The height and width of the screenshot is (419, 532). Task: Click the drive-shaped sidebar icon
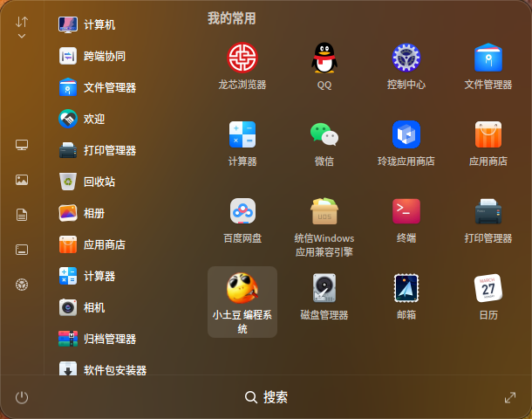(x=22, y=250)
